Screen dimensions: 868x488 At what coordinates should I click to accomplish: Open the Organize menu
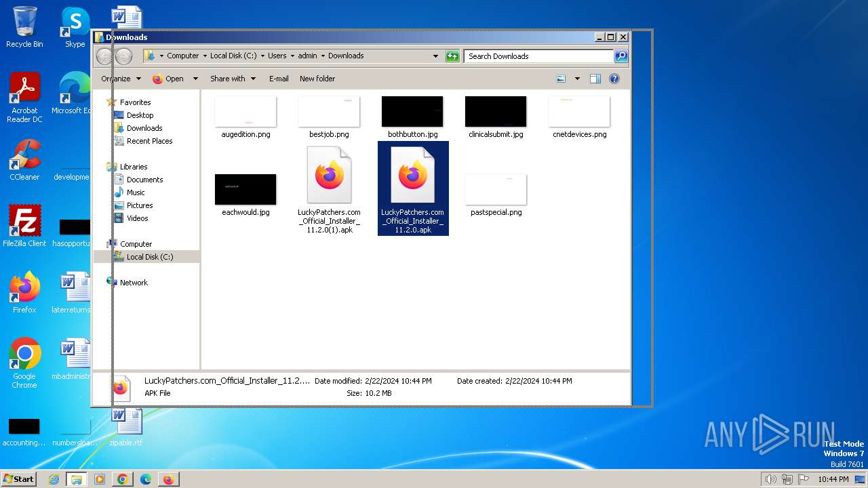(121, 79)
